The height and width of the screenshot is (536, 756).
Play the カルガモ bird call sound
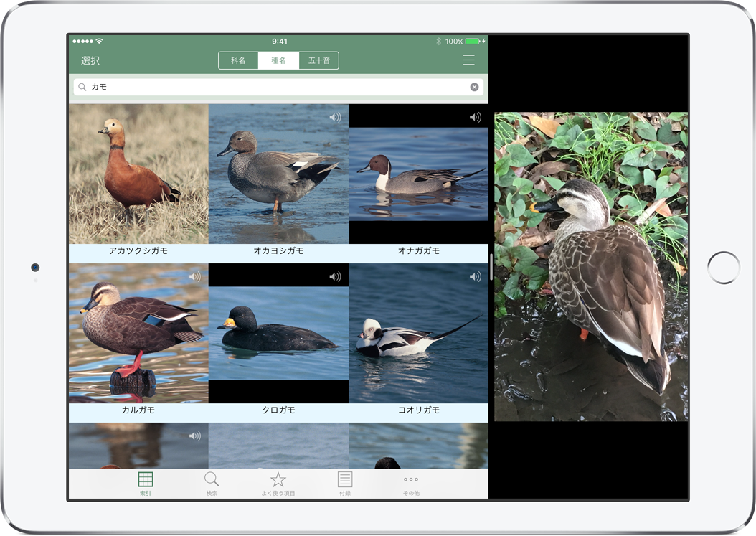195,276
